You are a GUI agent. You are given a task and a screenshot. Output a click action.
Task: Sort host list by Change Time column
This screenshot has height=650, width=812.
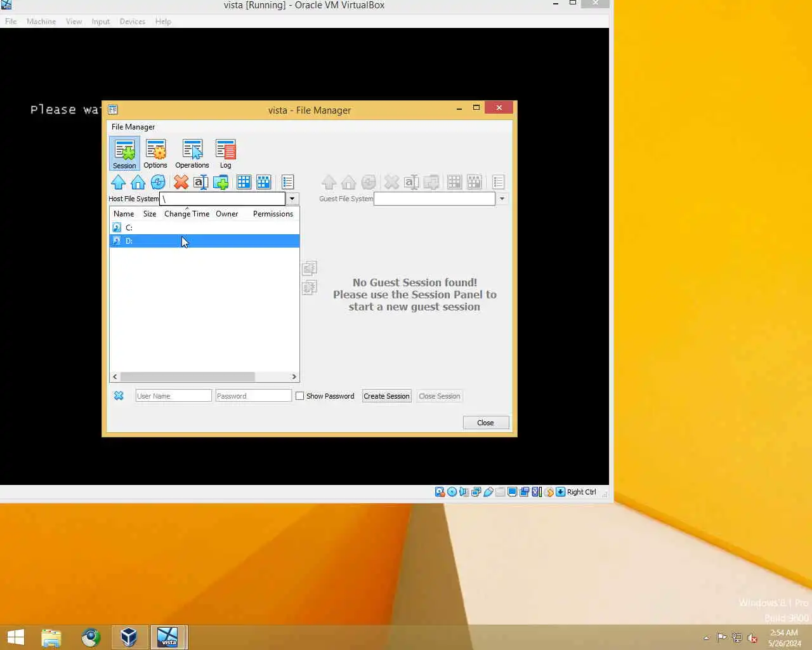187,214
